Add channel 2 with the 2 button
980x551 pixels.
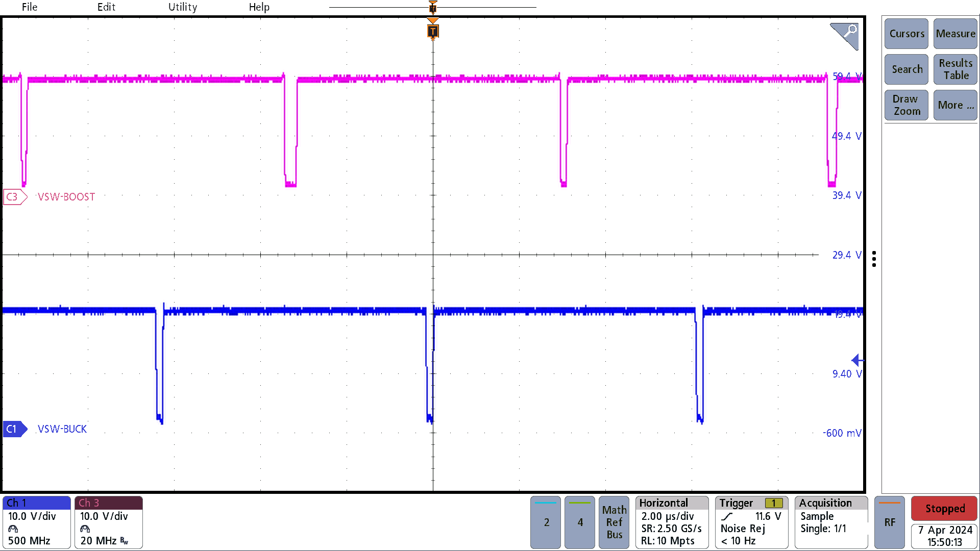click(x=546, y=522)
